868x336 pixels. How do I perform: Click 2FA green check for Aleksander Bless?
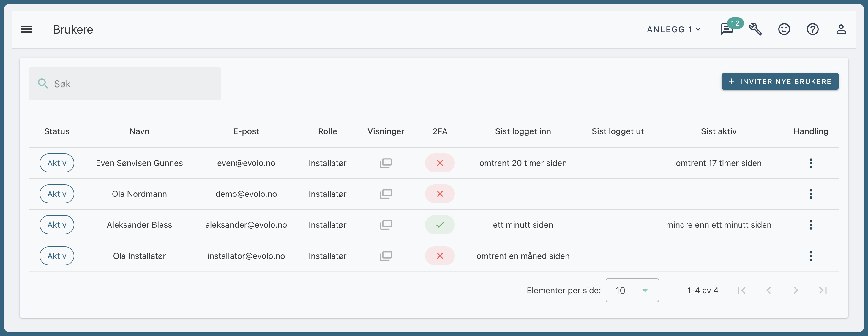point(439,225)
